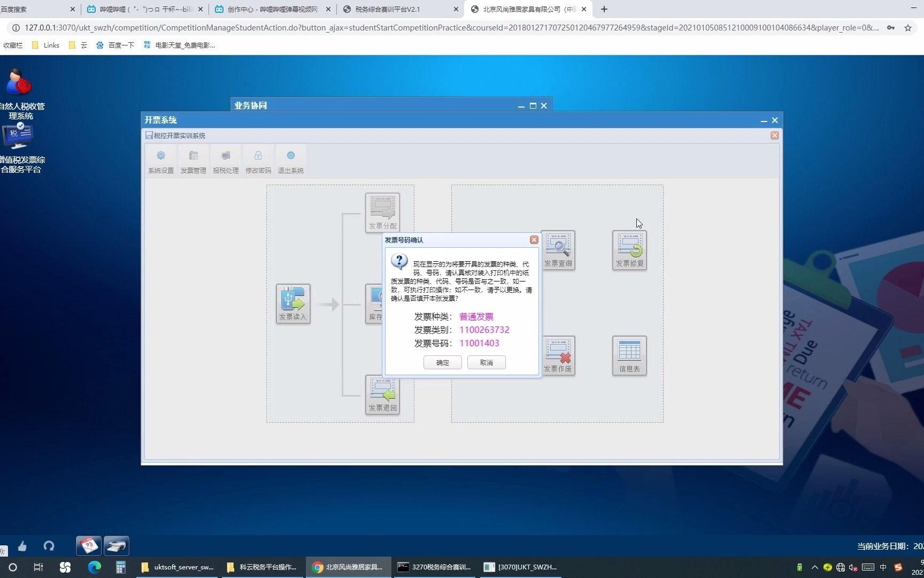Viewport: 924px width, 578px height.
Task: Click the Sogou input method tray icon
Action: [898, 567]
